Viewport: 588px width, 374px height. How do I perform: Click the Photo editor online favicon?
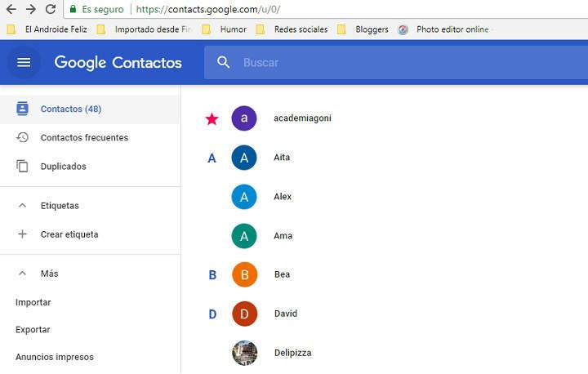(403, 29)
